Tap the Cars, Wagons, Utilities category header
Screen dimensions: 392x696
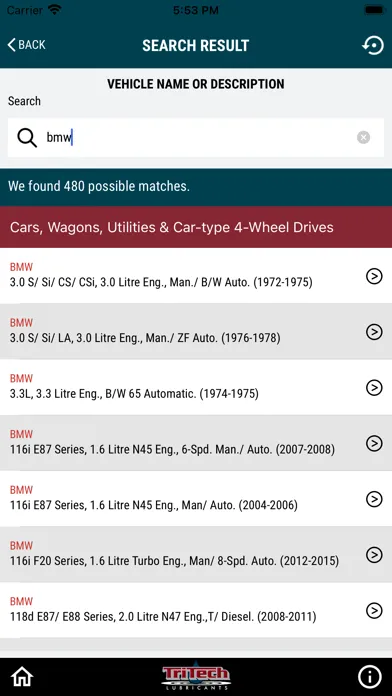click(196, 227)
